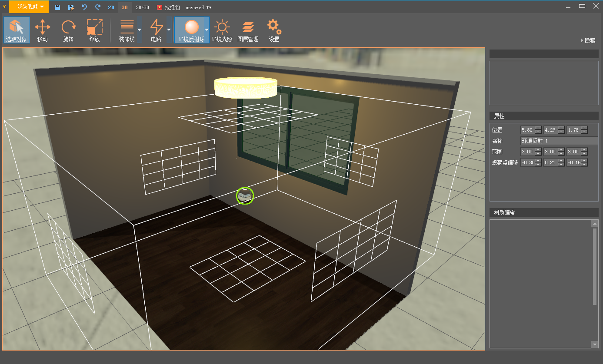
Task: Collapse the side panel with 隐藏
Action: coord(588,40)
